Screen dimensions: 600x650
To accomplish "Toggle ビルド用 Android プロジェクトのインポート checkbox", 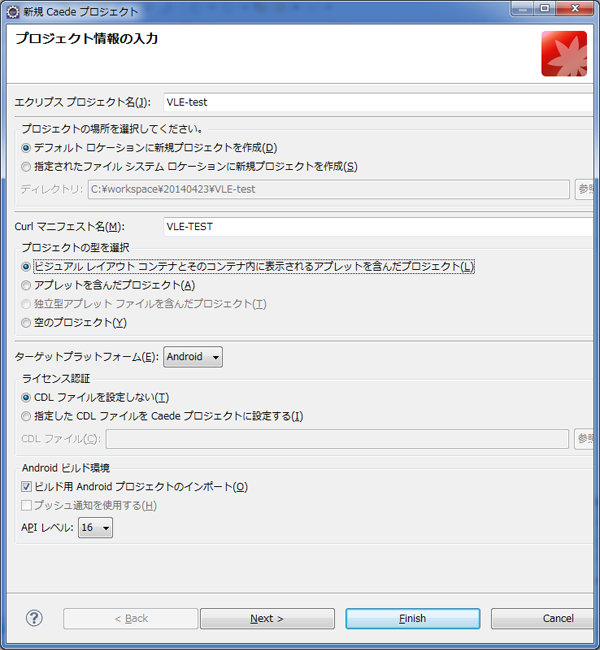I will pos(26,487).
